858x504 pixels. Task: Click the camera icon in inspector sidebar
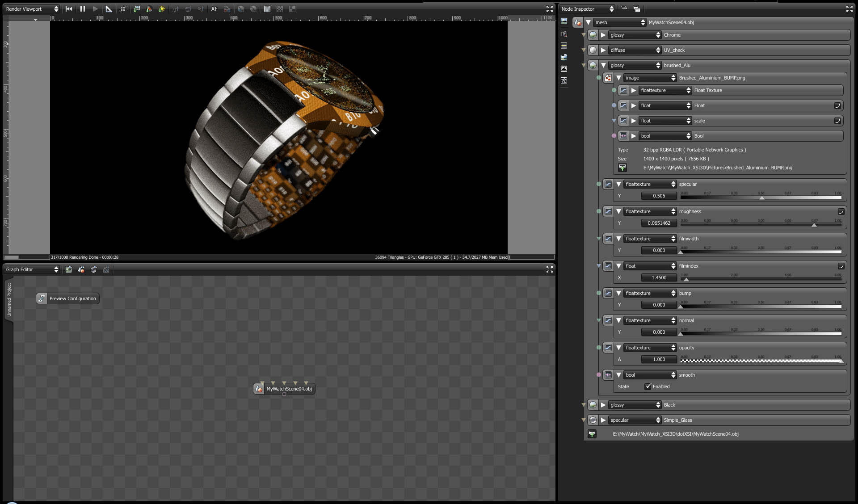tap(564, 34)
